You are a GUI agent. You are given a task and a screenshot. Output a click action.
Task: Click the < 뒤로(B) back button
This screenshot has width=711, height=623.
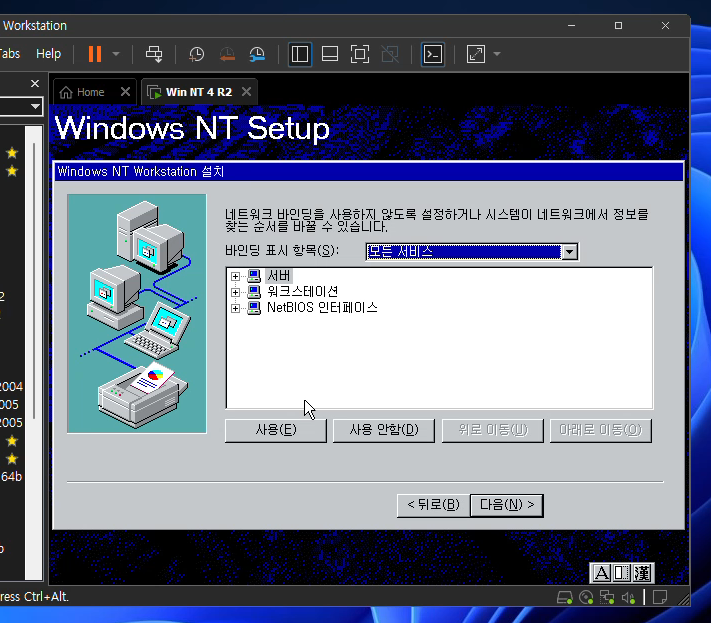[x=433, y=505]
